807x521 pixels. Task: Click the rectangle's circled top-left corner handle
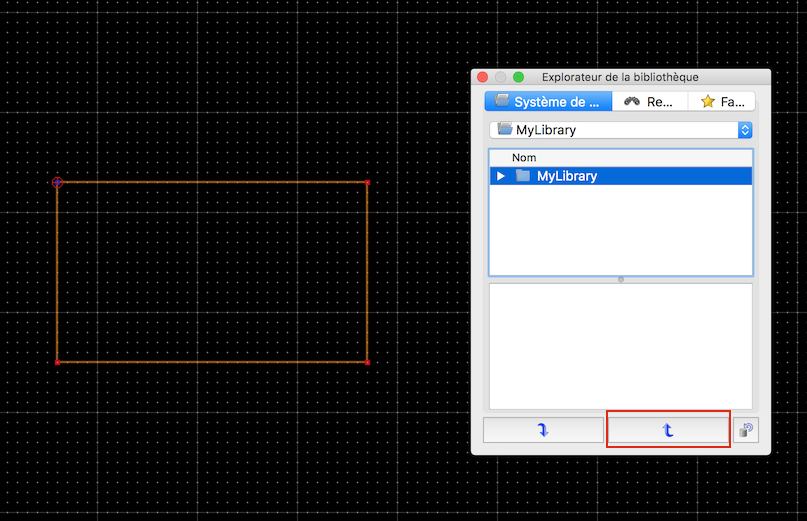(x=57, y=182)
